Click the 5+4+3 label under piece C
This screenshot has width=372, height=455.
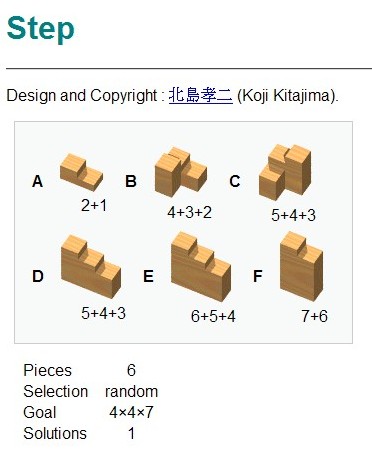click(293, 215)
